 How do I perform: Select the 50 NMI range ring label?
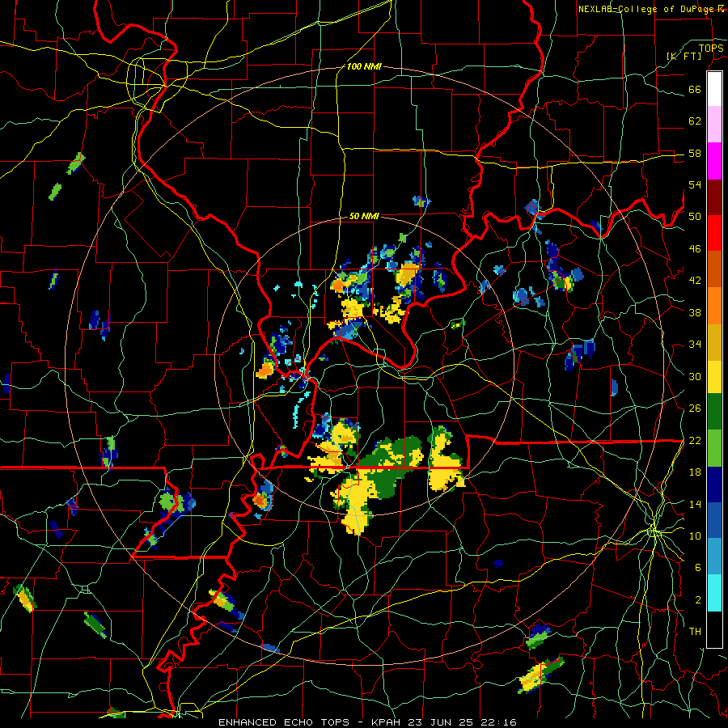pos(364,216)
